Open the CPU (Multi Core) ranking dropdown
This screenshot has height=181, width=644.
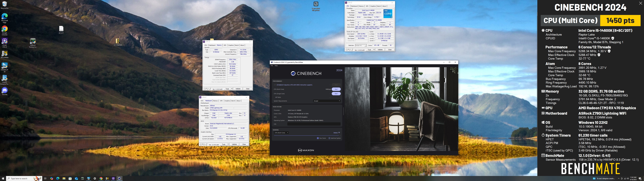(281, 133)
